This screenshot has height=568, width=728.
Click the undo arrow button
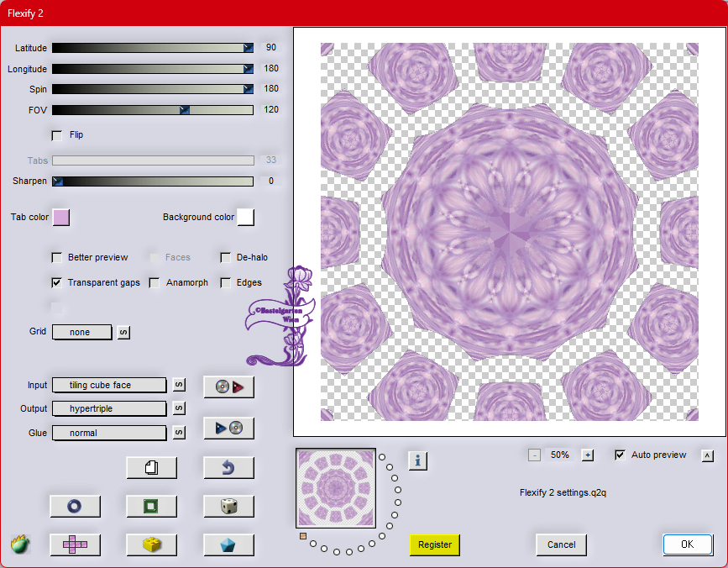228,467
